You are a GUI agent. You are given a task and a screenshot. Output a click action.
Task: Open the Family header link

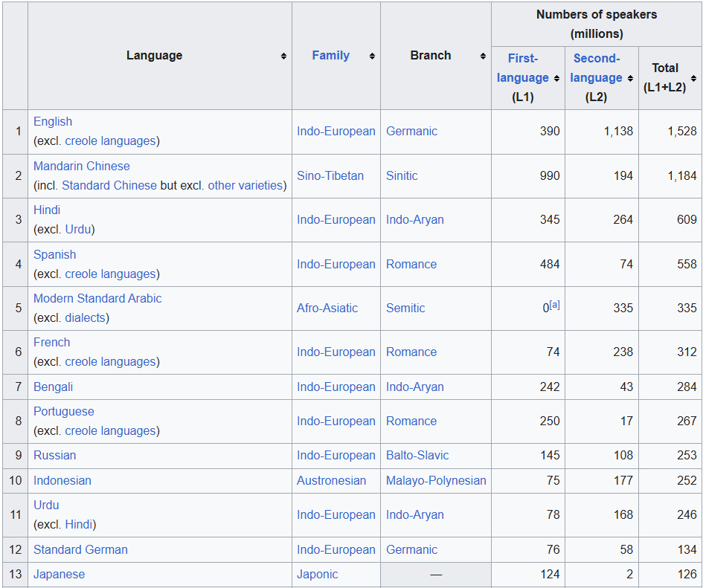[331, 56]
